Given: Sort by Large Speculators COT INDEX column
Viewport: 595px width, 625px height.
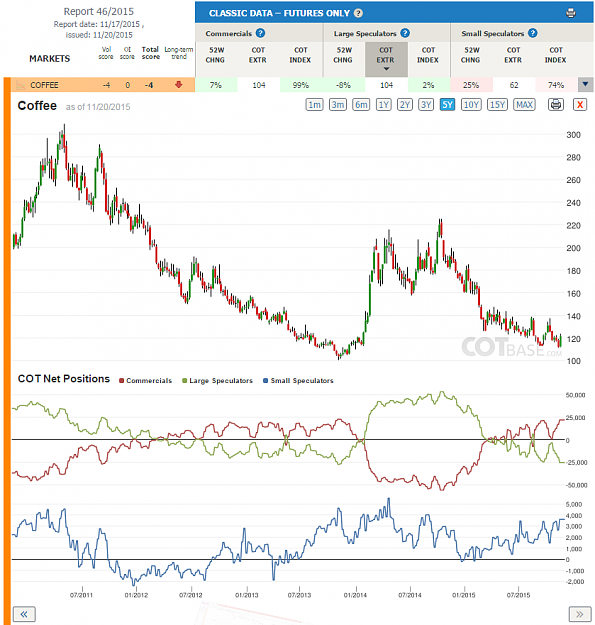Looking at the screenshot, I should coord(428,55).
